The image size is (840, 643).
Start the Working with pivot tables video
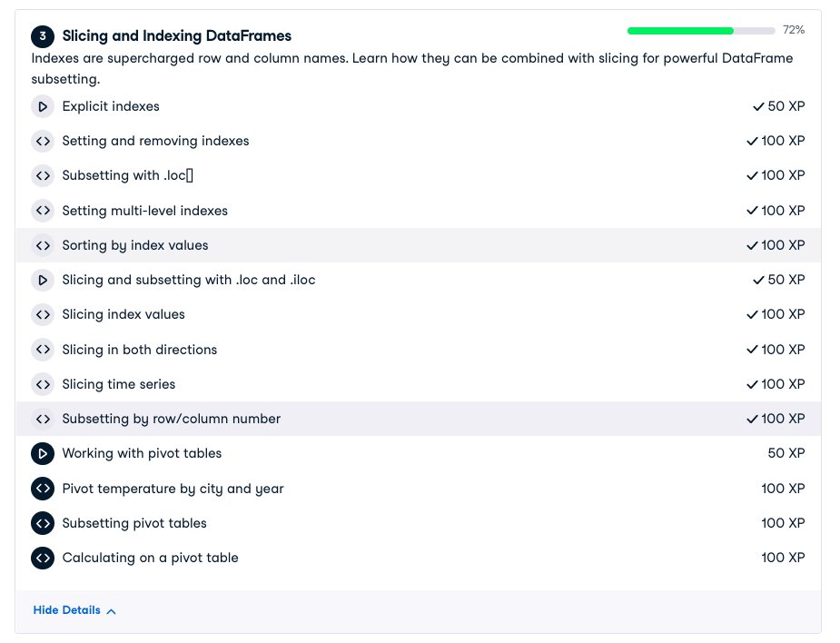tap(142, 453)
